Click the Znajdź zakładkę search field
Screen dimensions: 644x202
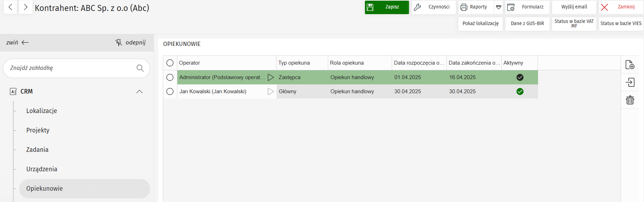pos(71,68)
